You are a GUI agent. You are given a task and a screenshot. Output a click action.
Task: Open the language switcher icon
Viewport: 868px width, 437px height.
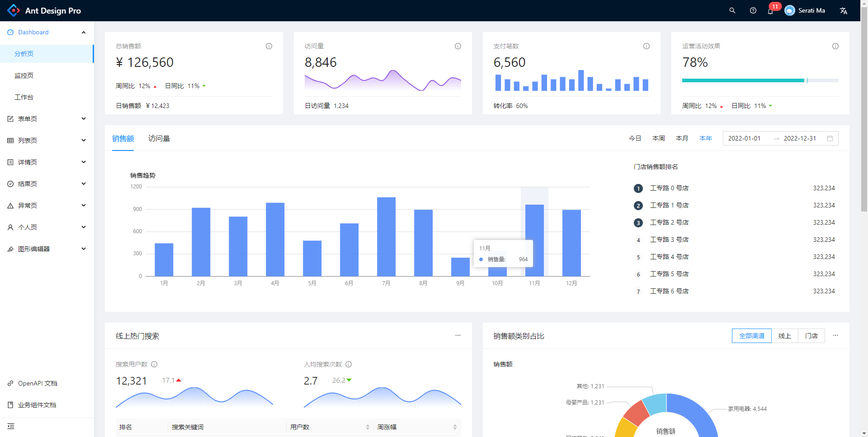[843, 11]
